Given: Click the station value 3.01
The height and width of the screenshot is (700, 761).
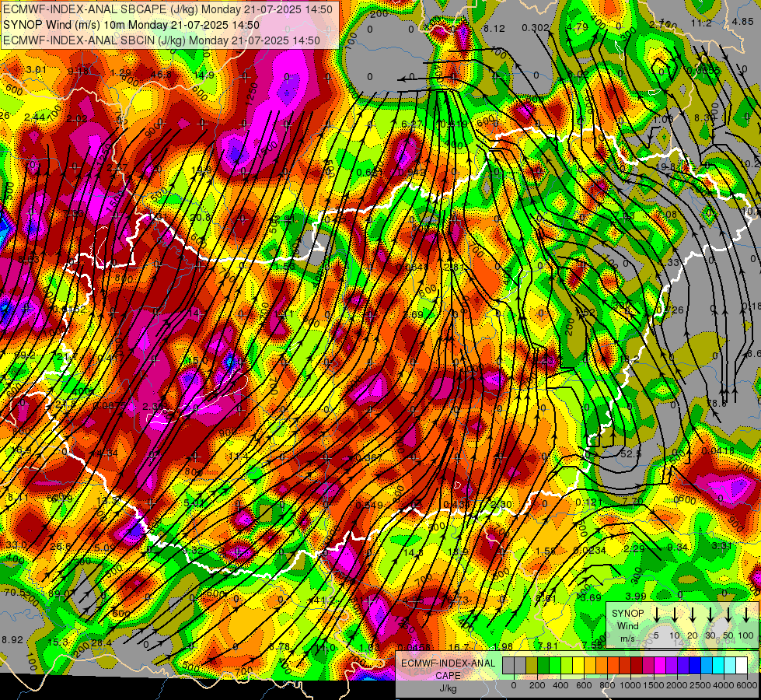Looking at the screenshot, I should (37, 69).
